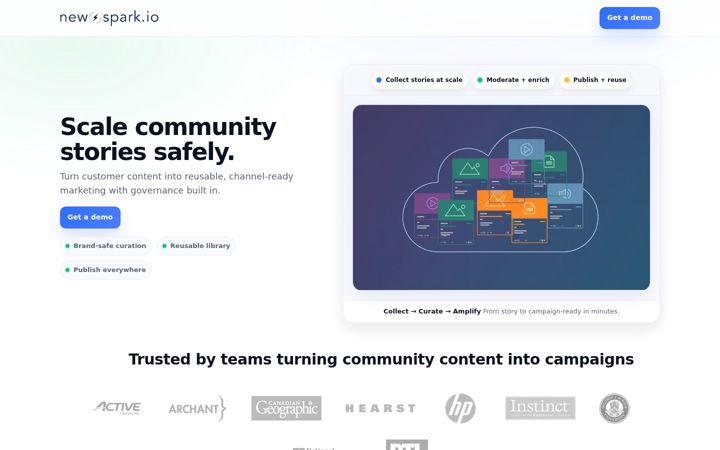This screenshot has width=720, height=450.
Task: Click the Collect → Curate → Amplify caption
Action: [432, 311]
